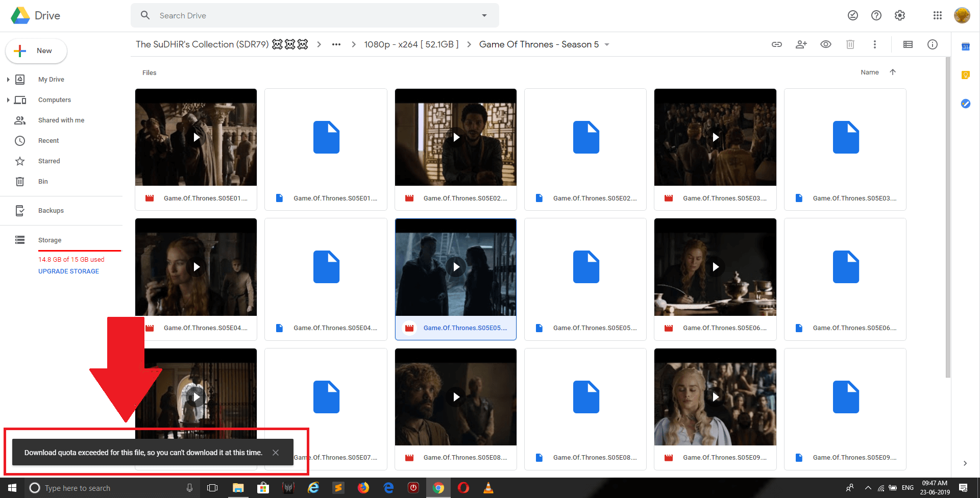Image resolution: width=980 pixels, height=498 pixels.
Task: Open Storage details
Action: 50,240
